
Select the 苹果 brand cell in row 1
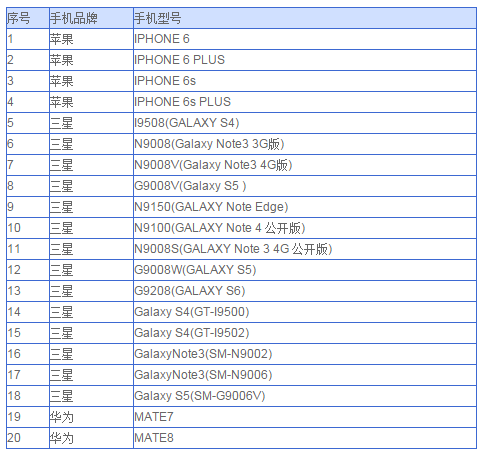click(x=91, y=39)
